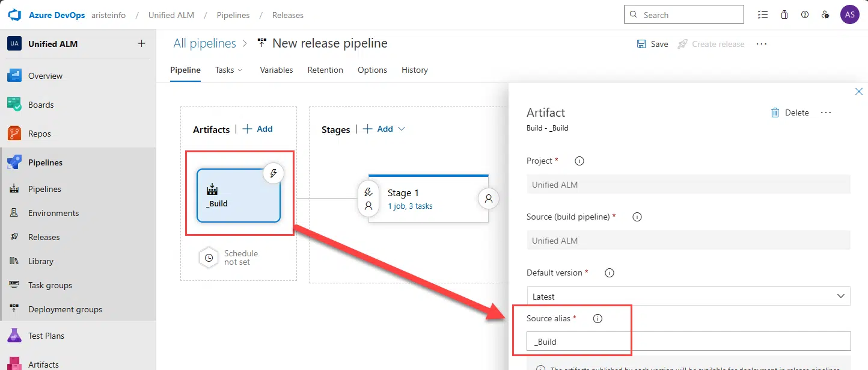Switch to the Variables tab
This screenshot has width=868, height=370.
(x=276, y=70)
